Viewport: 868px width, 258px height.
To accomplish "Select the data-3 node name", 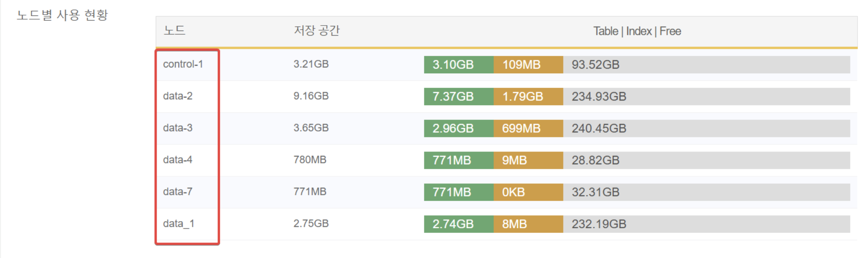I will (178, 128).
